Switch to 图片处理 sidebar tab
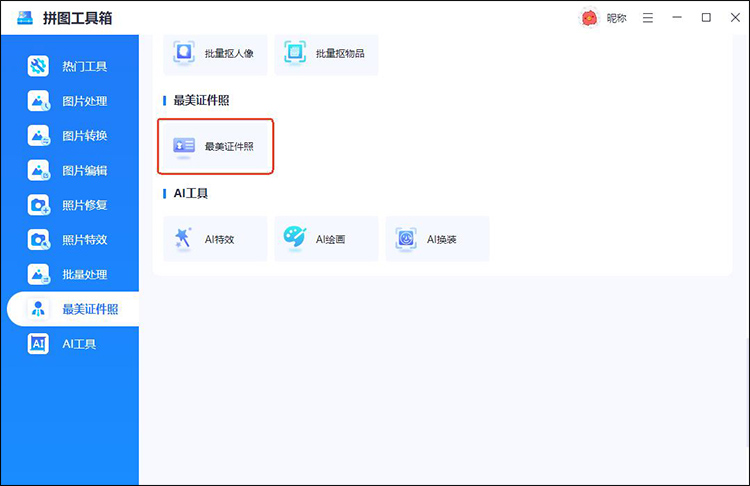Screen dimensions: 750x486 [x=70, y=101]
